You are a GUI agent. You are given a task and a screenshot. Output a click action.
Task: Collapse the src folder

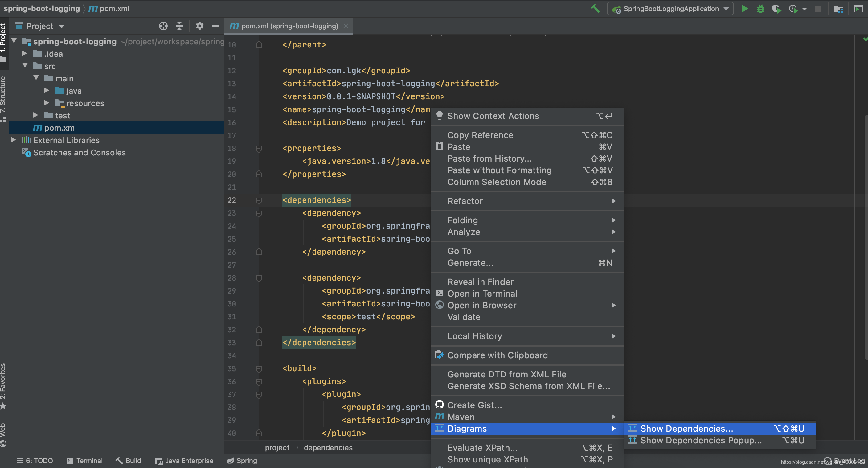(25, 66)
